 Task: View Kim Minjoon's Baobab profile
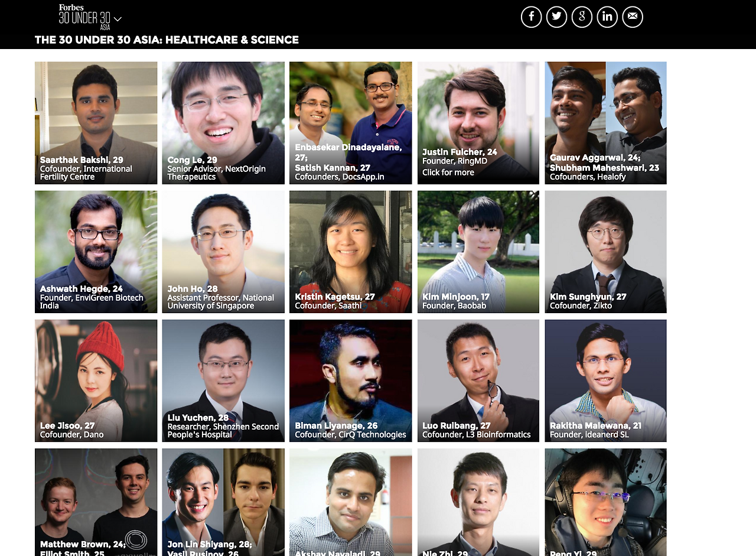coord(478,252)
